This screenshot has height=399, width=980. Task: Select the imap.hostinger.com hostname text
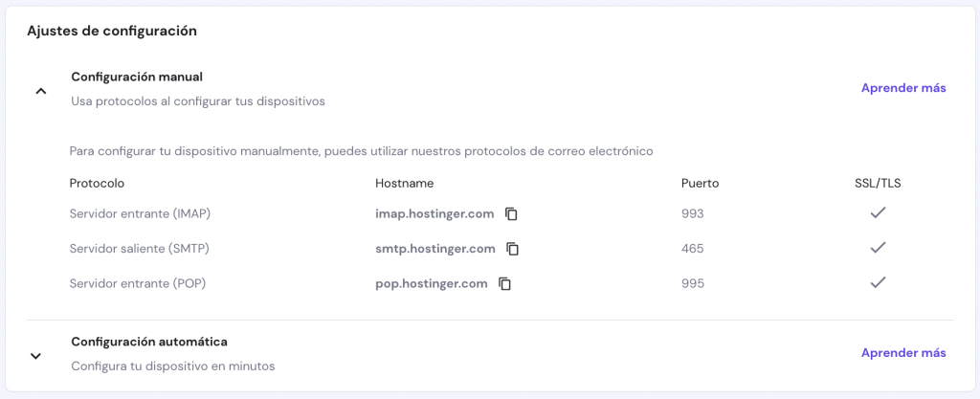434,213
